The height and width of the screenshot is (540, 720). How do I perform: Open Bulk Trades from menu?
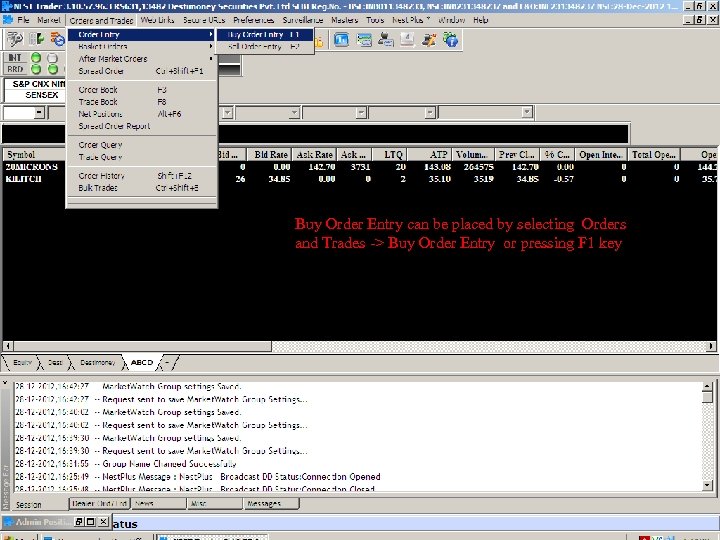tap(141, 188)
